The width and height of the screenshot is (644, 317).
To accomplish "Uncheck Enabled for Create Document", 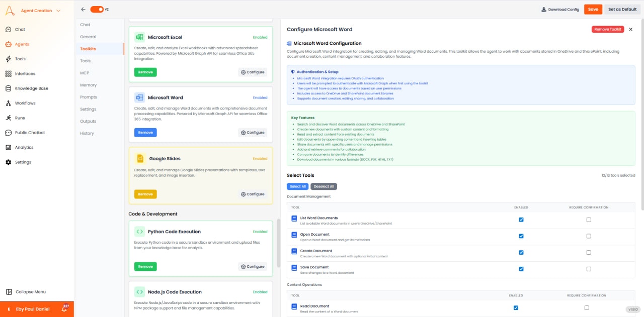I will pyautogui.click(x=521, y=252).
